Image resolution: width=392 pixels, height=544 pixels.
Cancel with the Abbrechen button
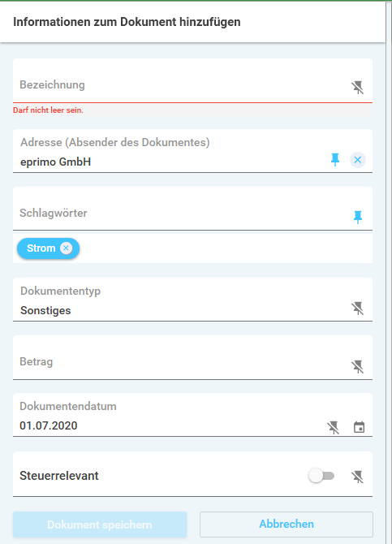[286, 525]
